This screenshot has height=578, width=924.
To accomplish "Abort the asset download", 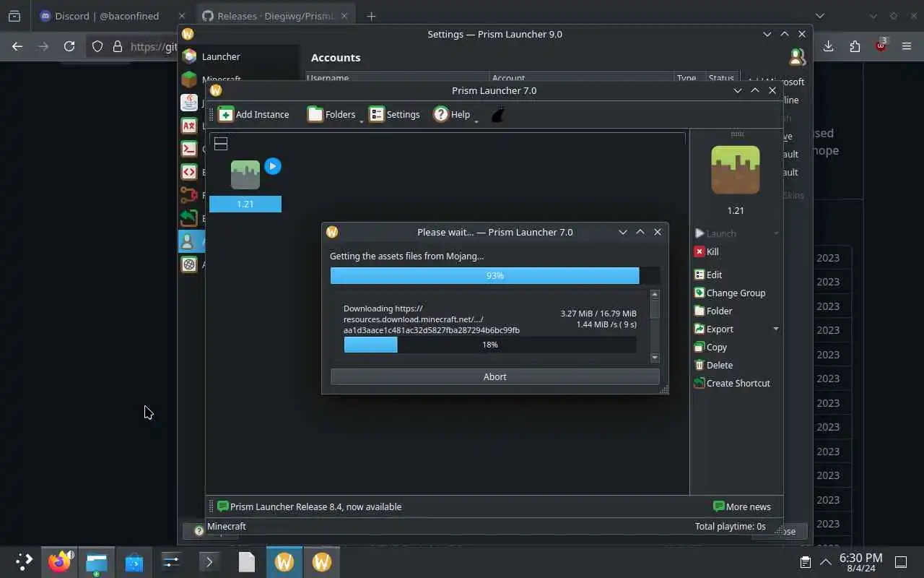I will (494, 376).
